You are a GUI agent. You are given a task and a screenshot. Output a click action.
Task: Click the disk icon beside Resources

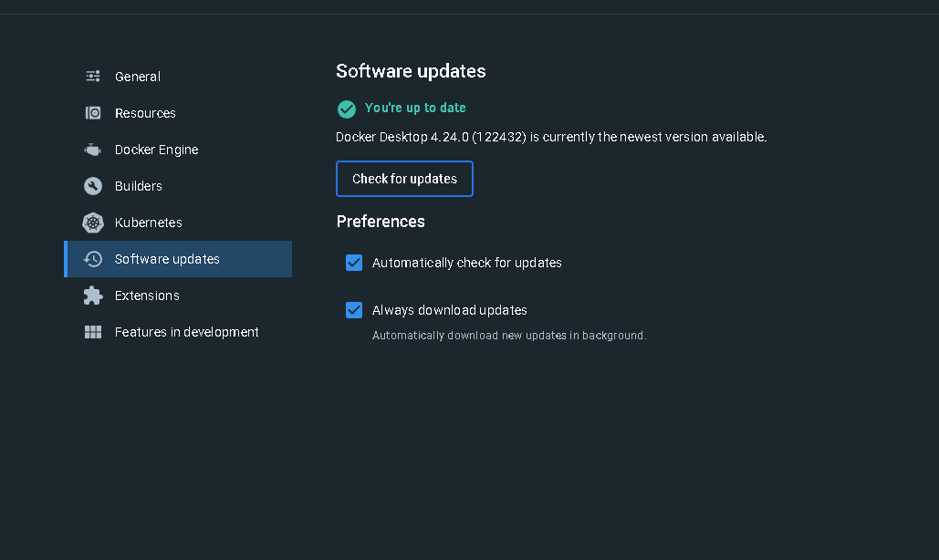(93, 113)
